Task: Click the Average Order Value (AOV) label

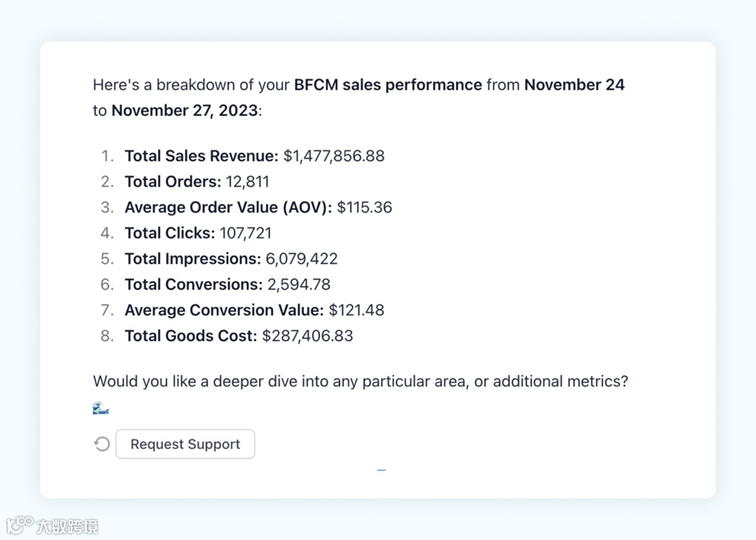Action: pyautogui.click(x=228, y=208)
